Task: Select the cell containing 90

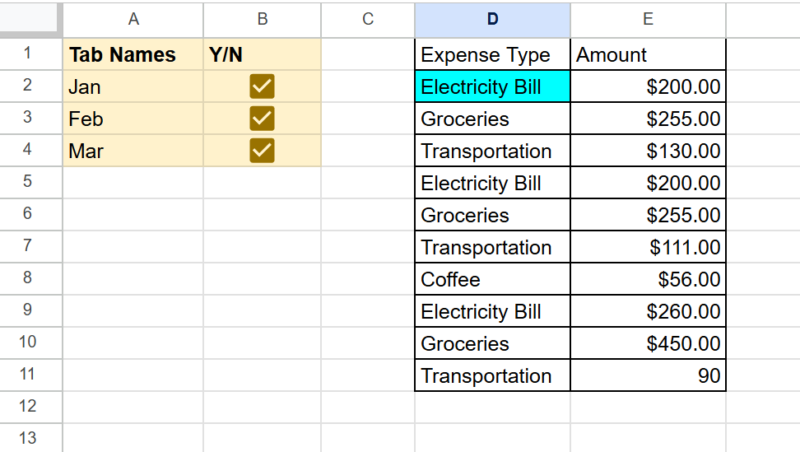Action: pyautogui.click(x=648, y=376)
